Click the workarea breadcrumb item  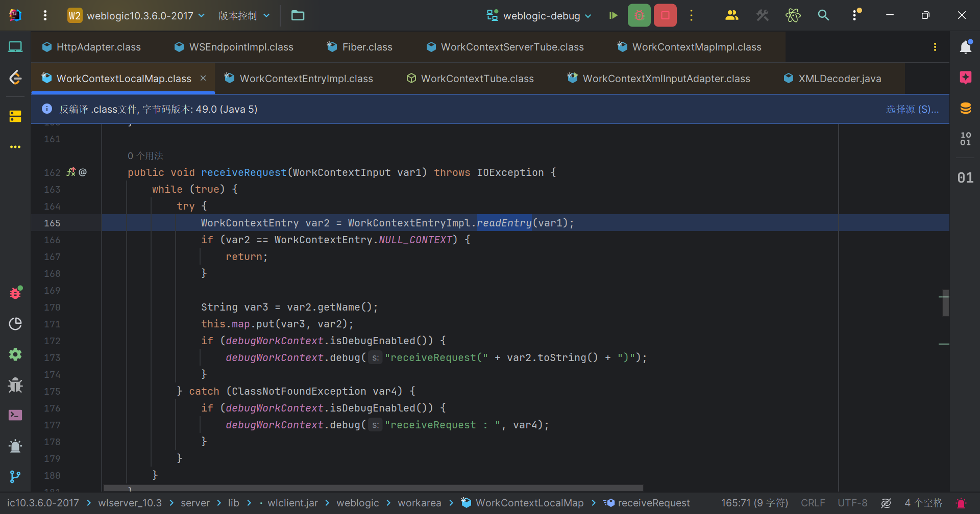(420, 503)
